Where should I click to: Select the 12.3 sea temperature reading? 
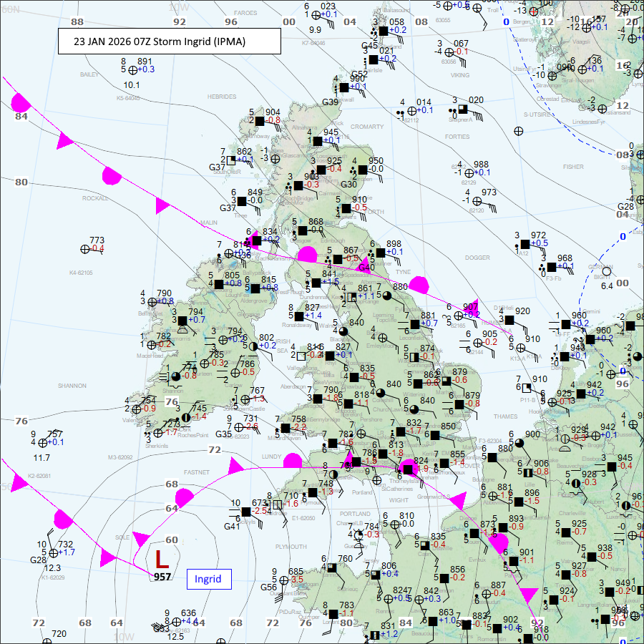tap(52, 567)
